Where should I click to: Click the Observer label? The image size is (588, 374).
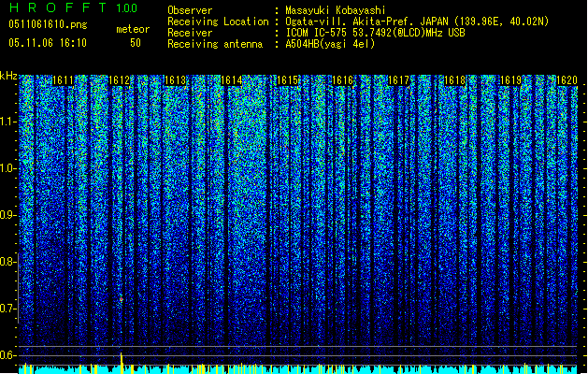coord(190,10)
